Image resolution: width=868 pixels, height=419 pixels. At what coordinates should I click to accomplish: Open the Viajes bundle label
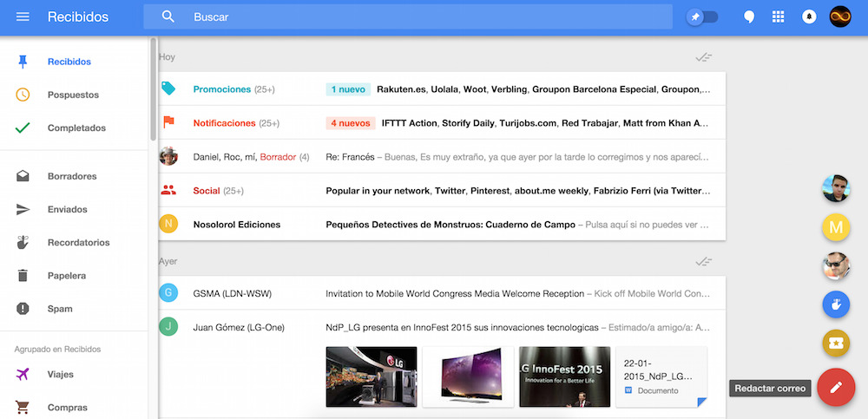point(61,375)
